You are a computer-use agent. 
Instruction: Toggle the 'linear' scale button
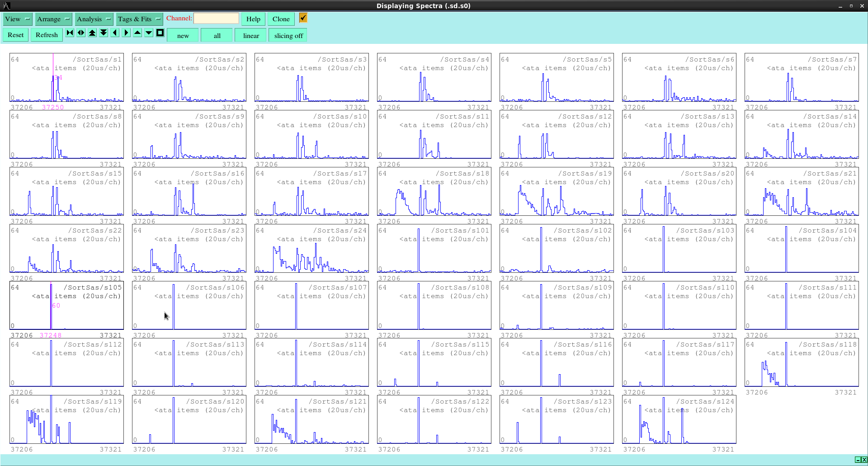[251, 36]
